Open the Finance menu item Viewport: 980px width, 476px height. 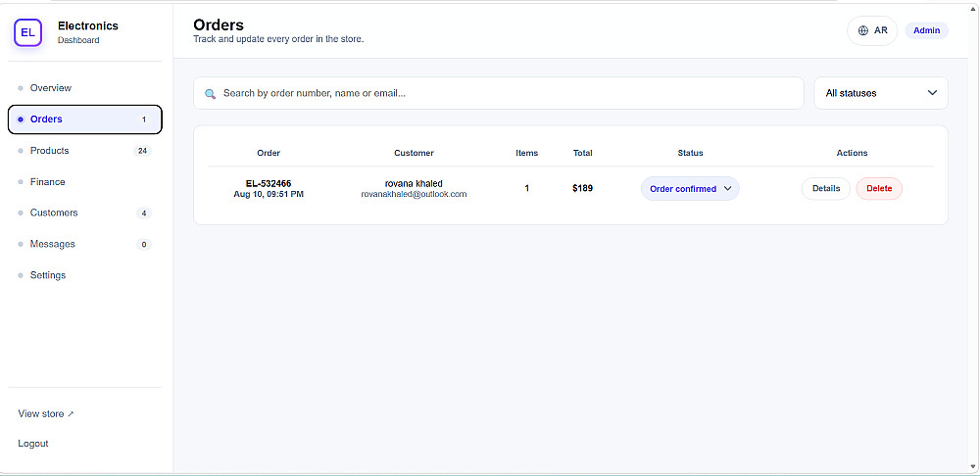[47, 182]
